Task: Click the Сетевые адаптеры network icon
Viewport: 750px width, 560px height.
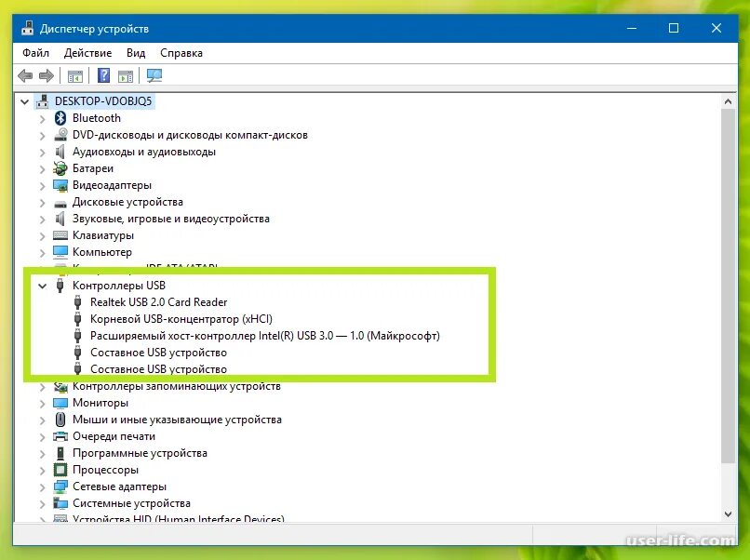Action: [x=60, y=487]
